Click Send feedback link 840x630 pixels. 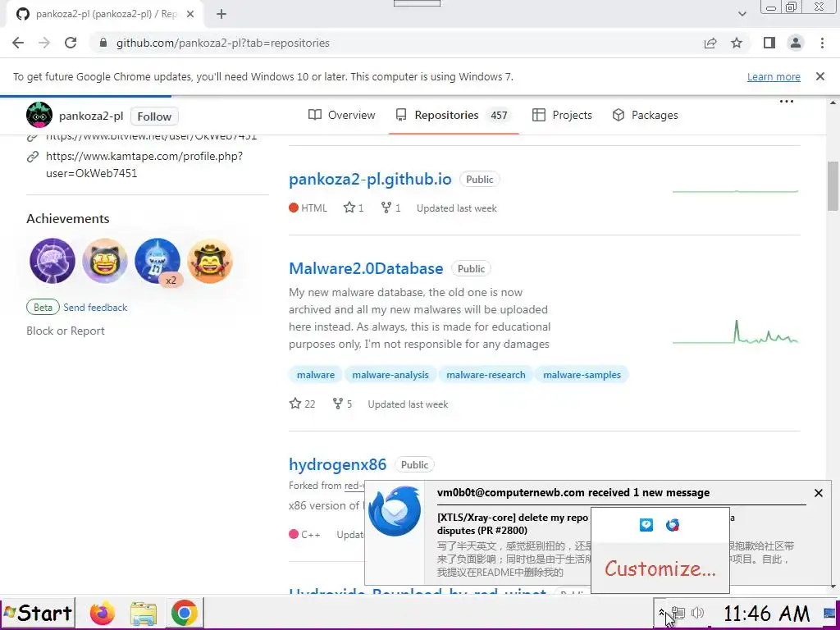click(95, 308)
